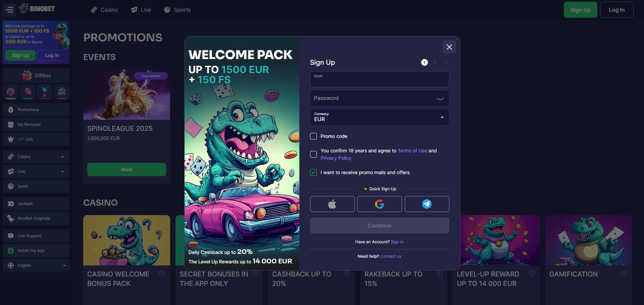The width and height of the screenshot is (644, 305).
Task: Click the Sign In link
Action: click(x=397, y=242)
